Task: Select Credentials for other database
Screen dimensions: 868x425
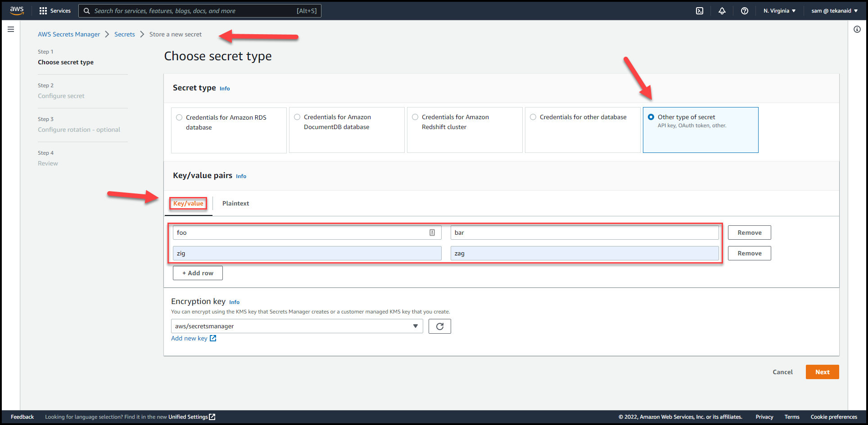Action: pos(533,117)
